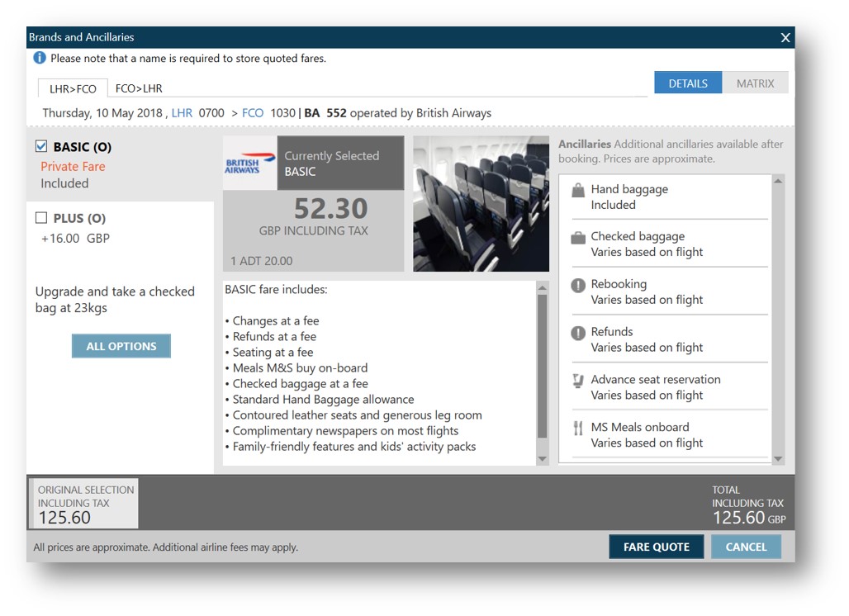
Task: Switch to the LHR>FCO flight tab
Action: (x=73, y=88)
